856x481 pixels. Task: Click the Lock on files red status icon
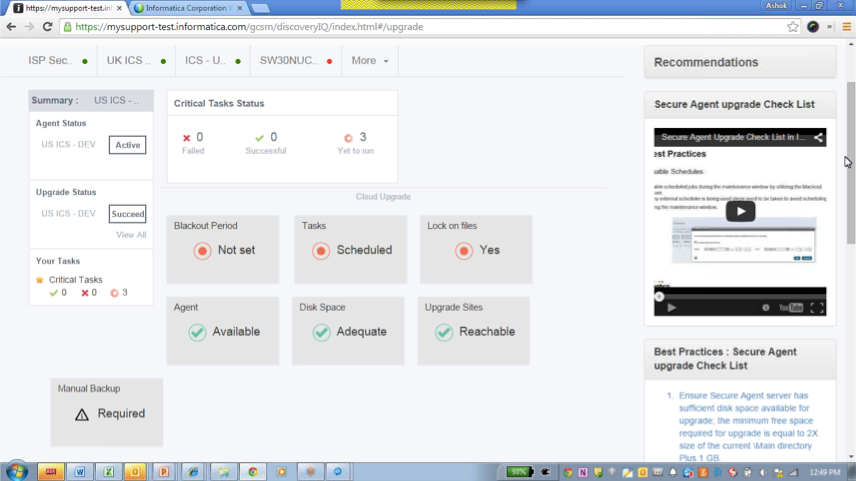pyautogui.click(x=464, y=251)
